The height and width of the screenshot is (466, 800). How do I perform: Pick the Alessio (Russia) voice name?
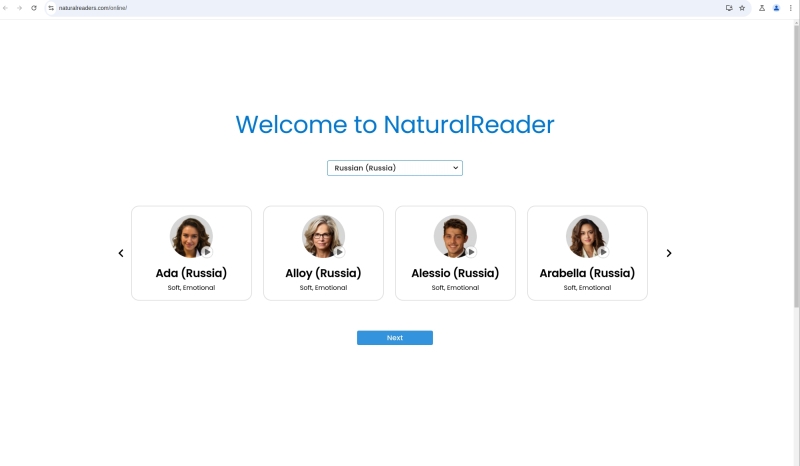click(x=455, y=273)
